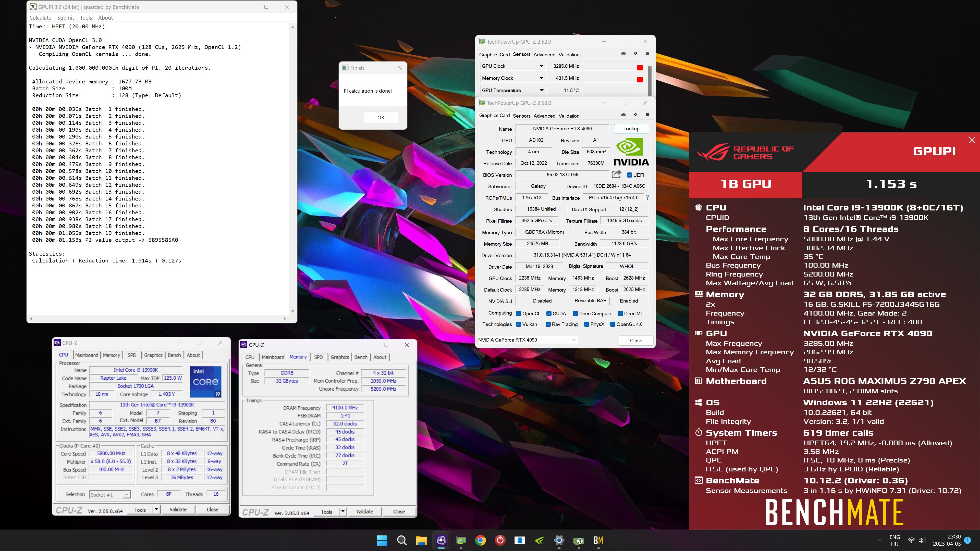The width and height of the screenshot is (980, 551).
Task: Open the Tools menu in GPUPI
Action: pos(86,18)
